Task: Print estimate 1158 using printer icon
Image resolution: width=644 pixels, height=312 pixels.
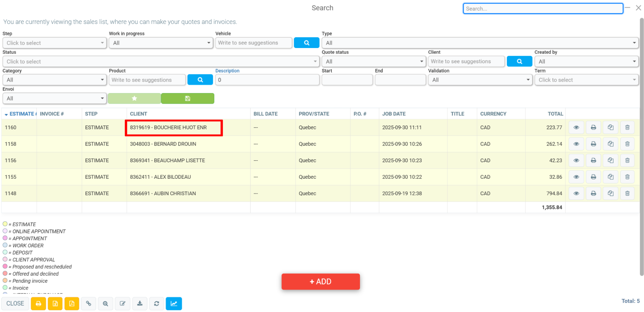Action: (593, 144)
